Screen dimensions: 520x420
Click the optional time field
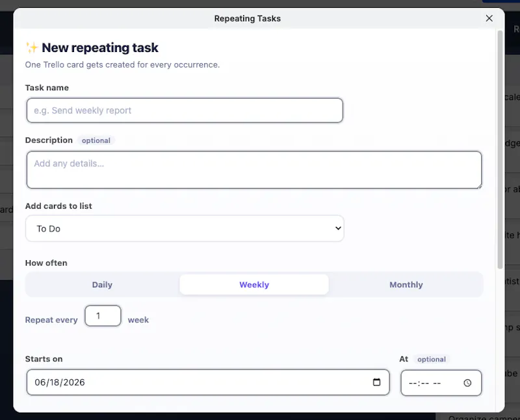(x=441, y=383)
